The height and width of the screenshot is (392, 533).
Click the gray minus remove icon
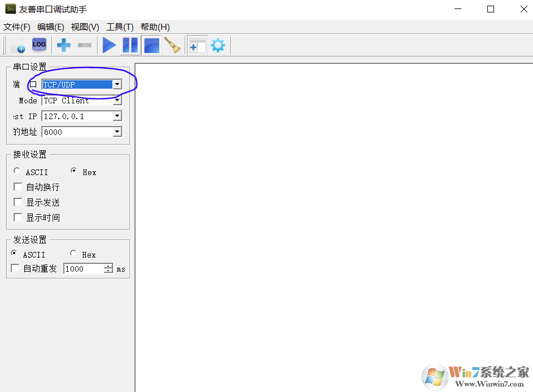click(x=84, y=45)
